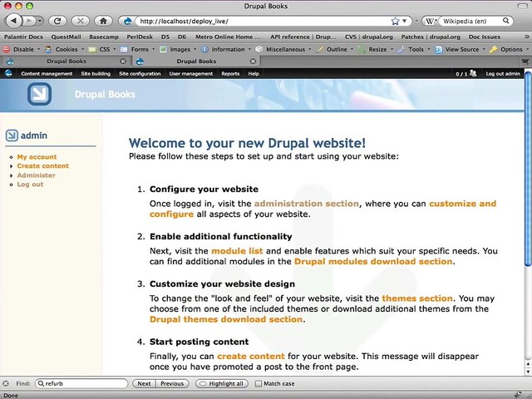Open the Outline toolbar menu
Screen dimensions: 532x399
[334, 49]
